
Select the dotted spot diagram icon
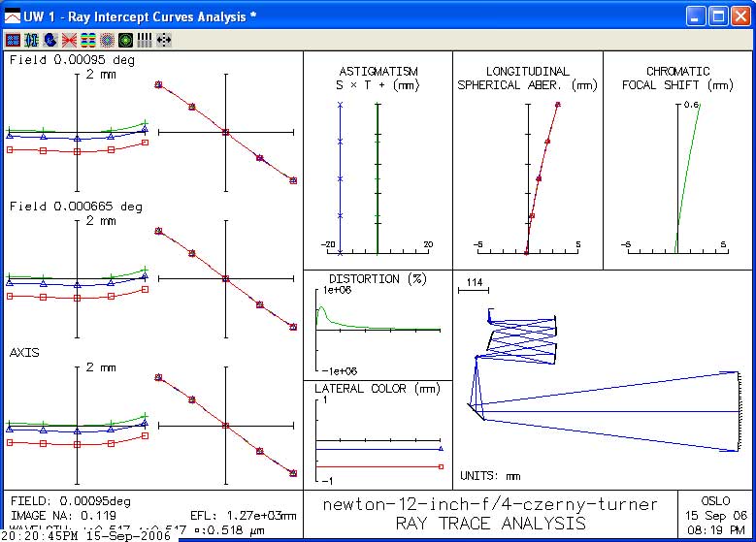(x=106, y=40)
